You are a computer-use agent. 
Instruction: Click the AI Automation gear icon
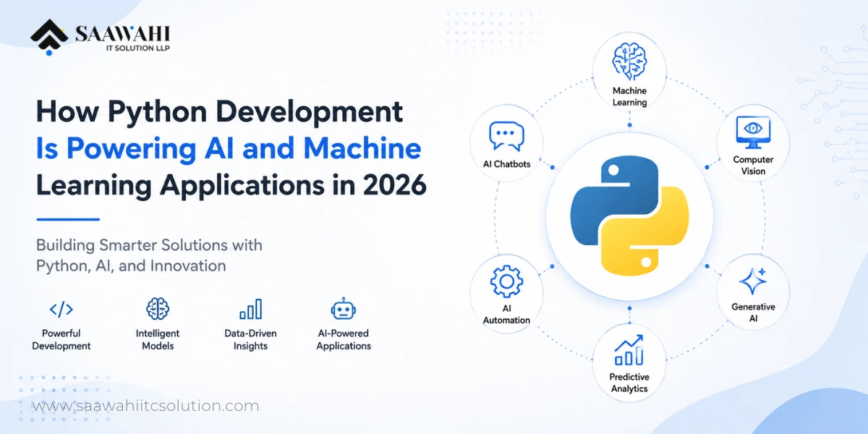[506, 282]
